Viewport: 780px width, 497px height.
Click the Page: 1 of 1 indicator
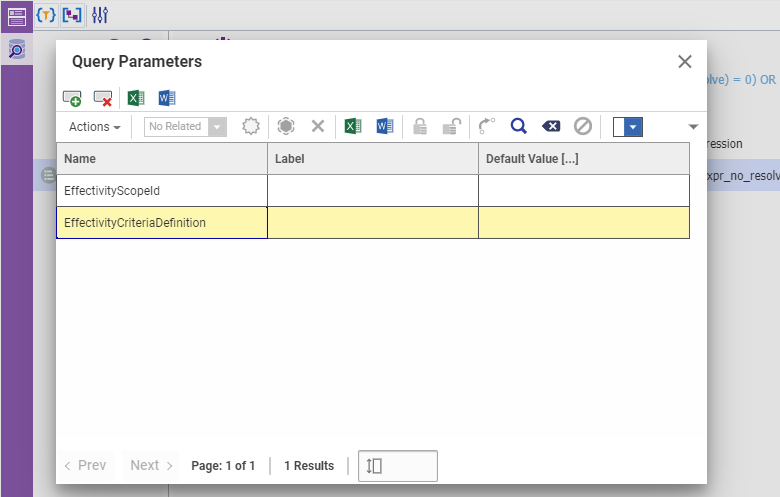[x=223, y=466]
